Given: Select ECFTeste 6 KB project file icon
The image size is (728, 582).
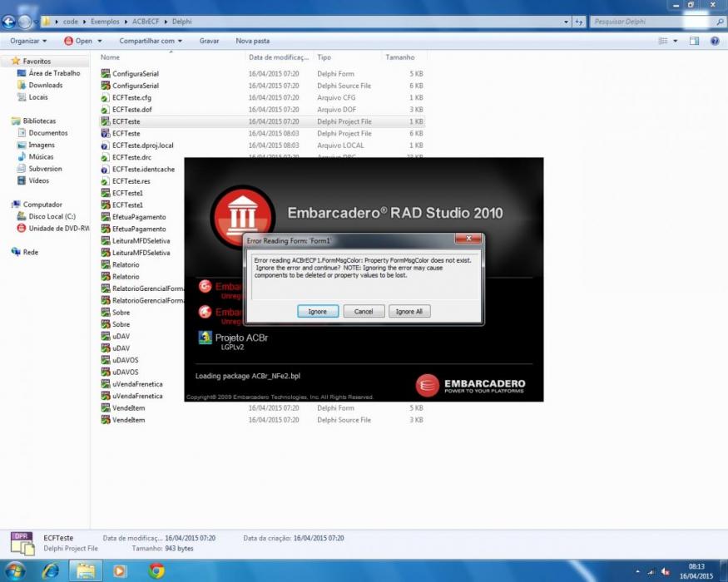Looking at the screenshot, I should click(106, 133).
